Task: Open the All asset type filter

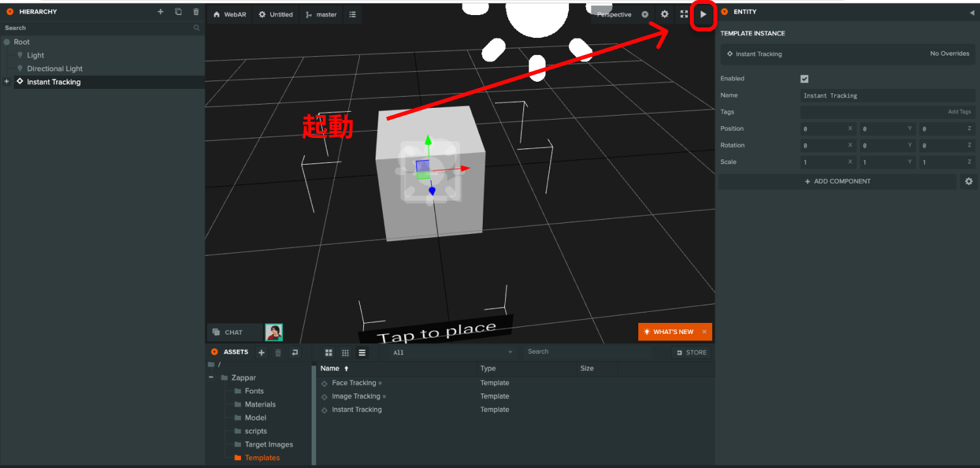Action: click(x=453, y=352)
